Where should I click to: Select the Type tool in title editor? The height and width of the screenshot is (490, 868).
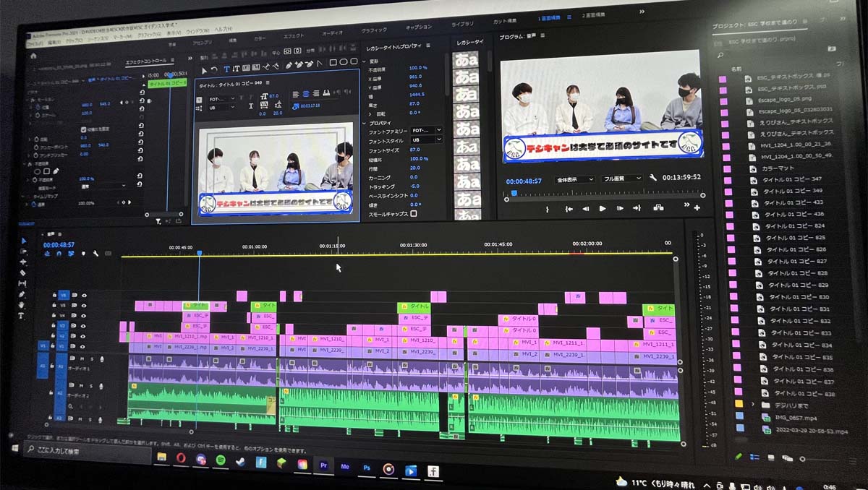226,69
